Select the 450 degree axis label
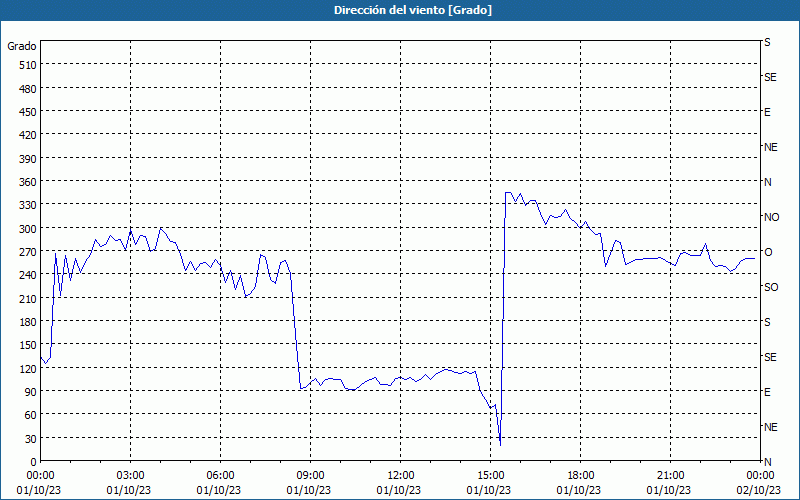 (x=29, y=112)
